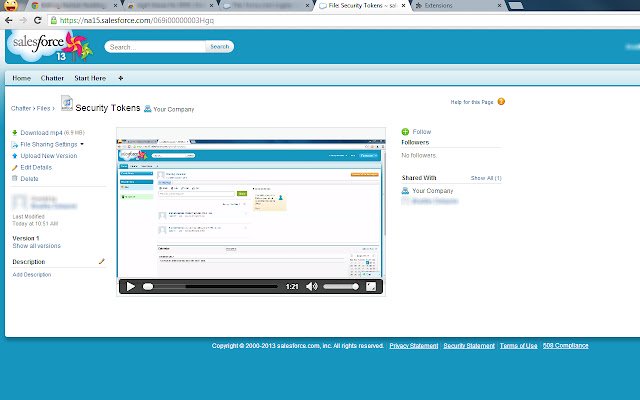Open the Terms of Use footer link
640x400 pixels.
(518, 346)
